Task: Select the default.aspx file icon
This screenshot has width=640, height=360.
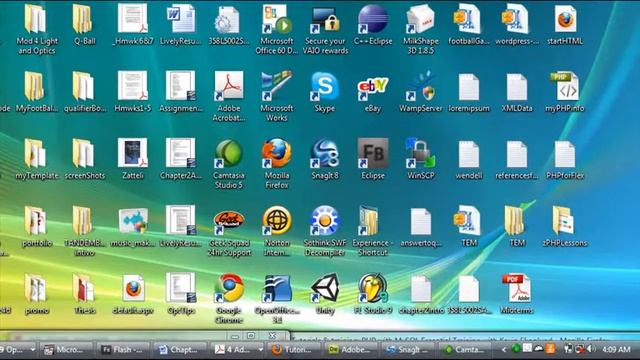Action: point(133,289)
